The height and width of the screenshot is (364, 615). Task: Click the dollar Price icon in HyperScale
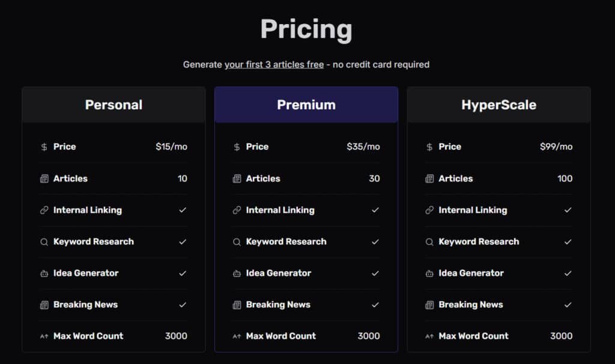tap(429, 147)
